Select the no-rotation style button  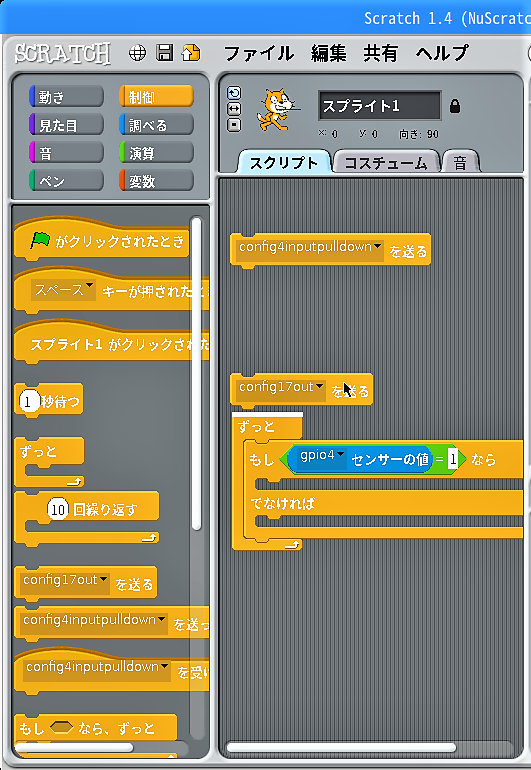234,125
